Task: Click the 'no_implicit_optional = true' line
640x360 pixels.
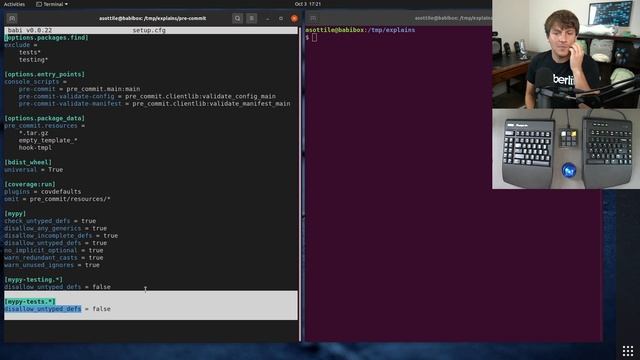Action: 53,251
